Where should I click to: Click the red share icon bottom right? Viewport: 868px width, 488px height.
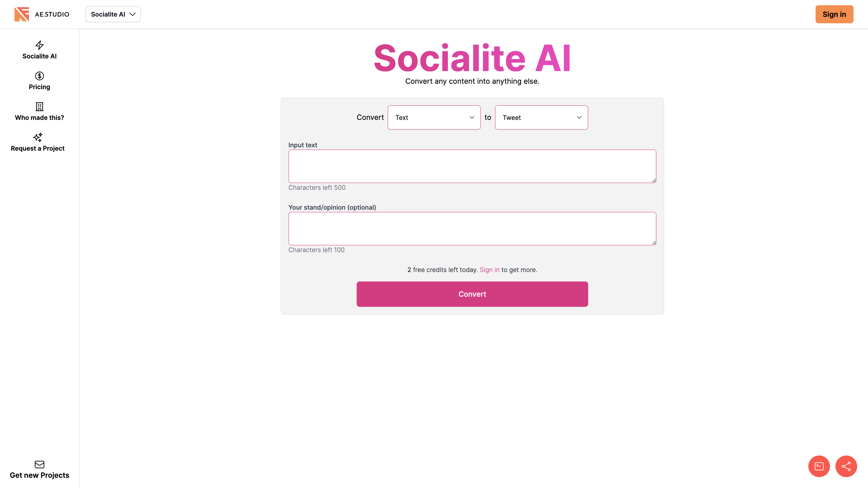click(846, 466)
